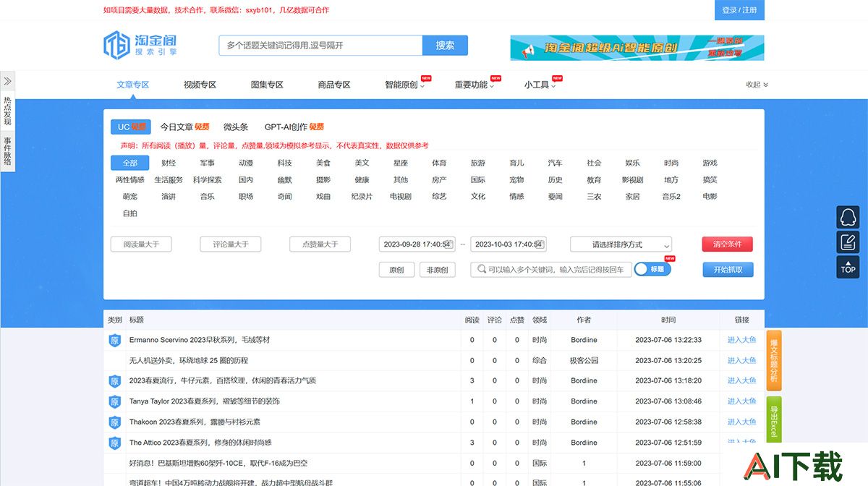Switch to 视频专区 tab

200,85
